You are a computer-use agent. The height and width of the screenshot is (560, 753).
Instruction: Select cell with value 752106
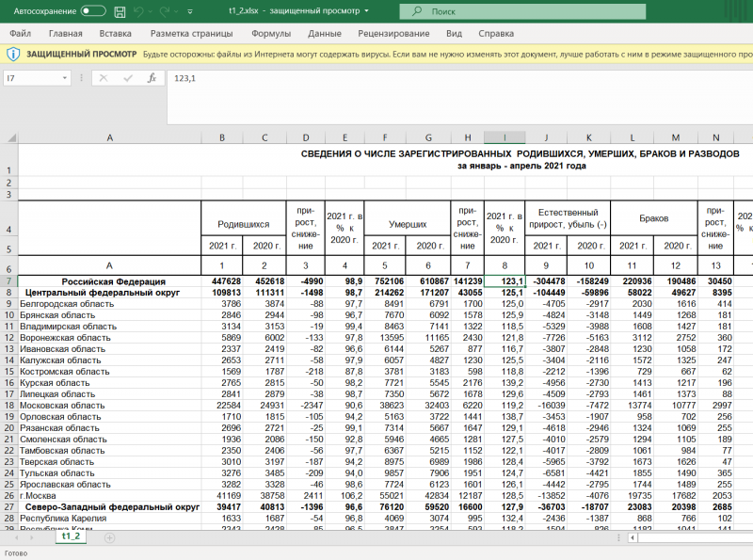click(x=385, y=281)
